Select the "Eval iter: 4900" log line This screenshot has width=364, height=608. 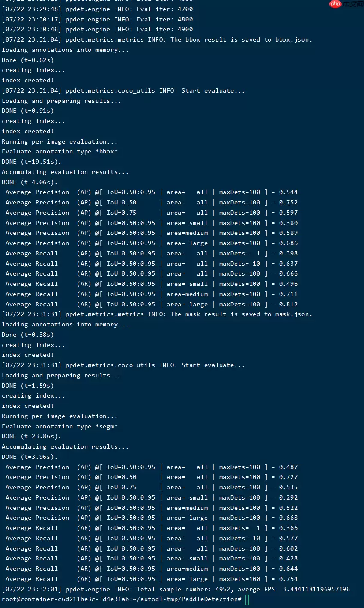(x=97, y=30)
